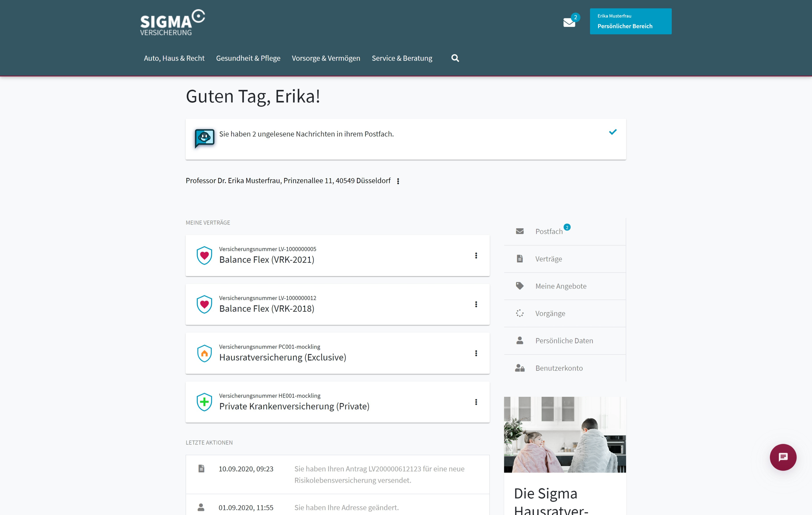Expand address options next to Düsseldorf
Image resolution: width=812 pixels, height=515 pixels.
tap(398, 181)
